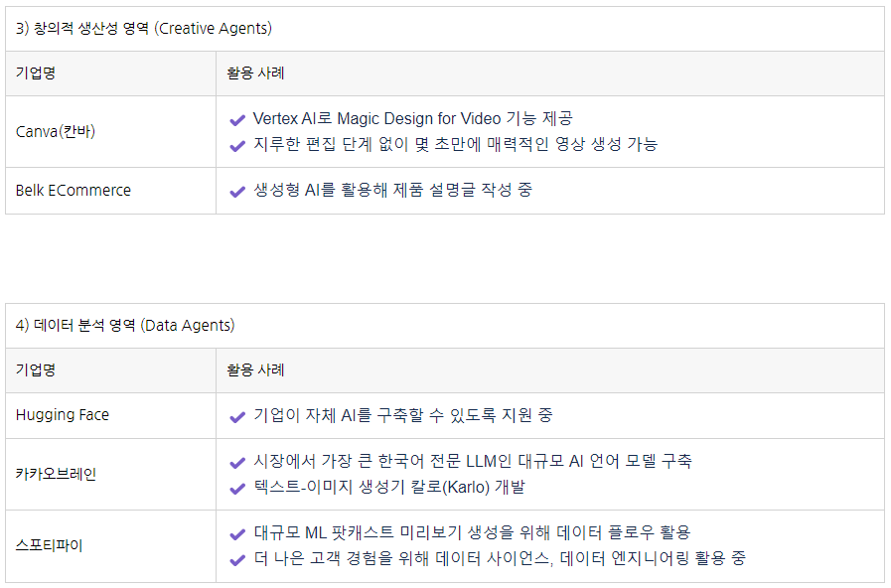Click checkmark beside 지루한 편집 단계 line

(x=237, y=146)
